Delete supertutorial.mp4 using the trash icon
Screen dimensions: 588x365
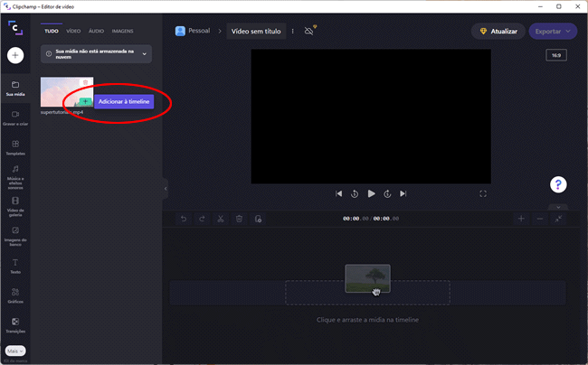[86, 82]
